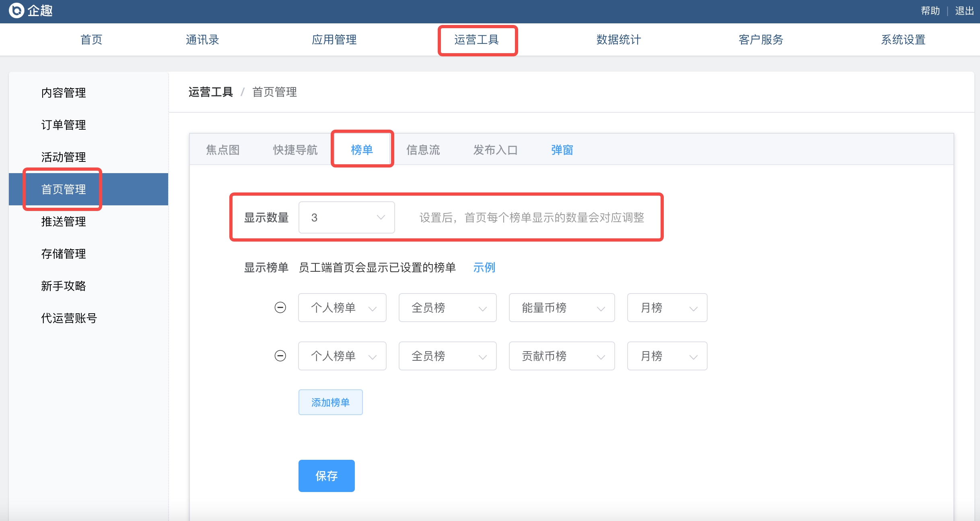Open 数据统计 in top navigation
The height and width of the screenshot is (521, 980).
coord(619,39)
